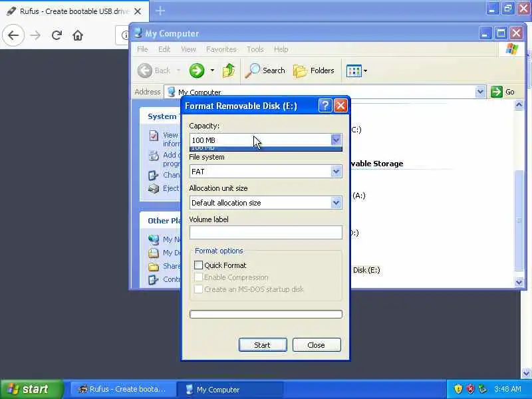Click the help question mark in Format dialog

pos(325,106)
